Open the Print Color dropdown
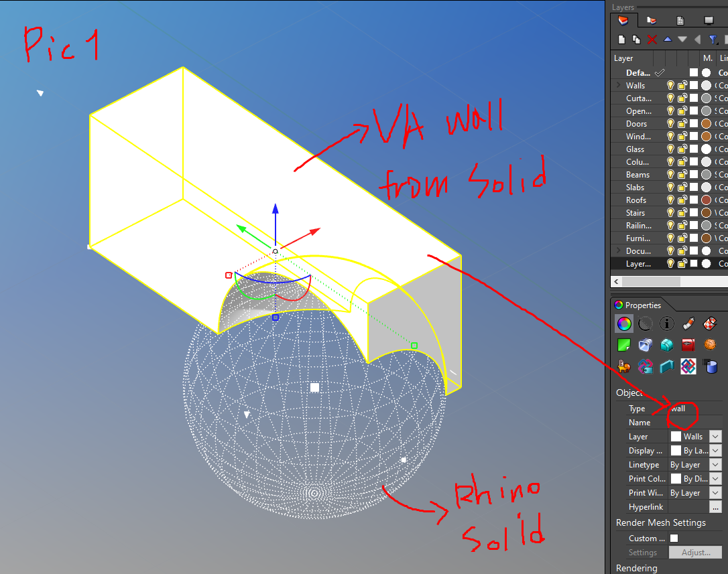Viewport: 728px width, 574px height. (715, 479)
